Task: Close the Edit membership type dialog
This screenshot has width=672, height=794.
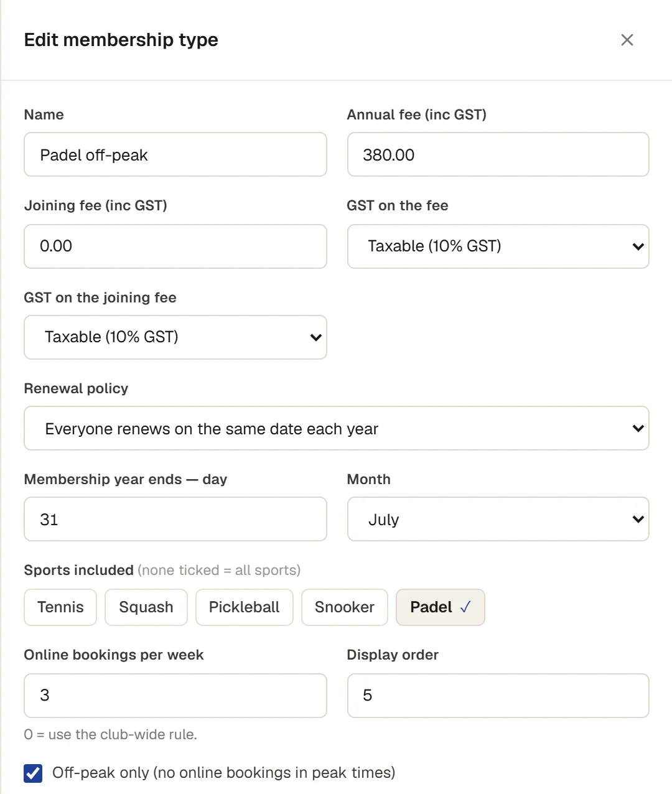Action: 627,40
